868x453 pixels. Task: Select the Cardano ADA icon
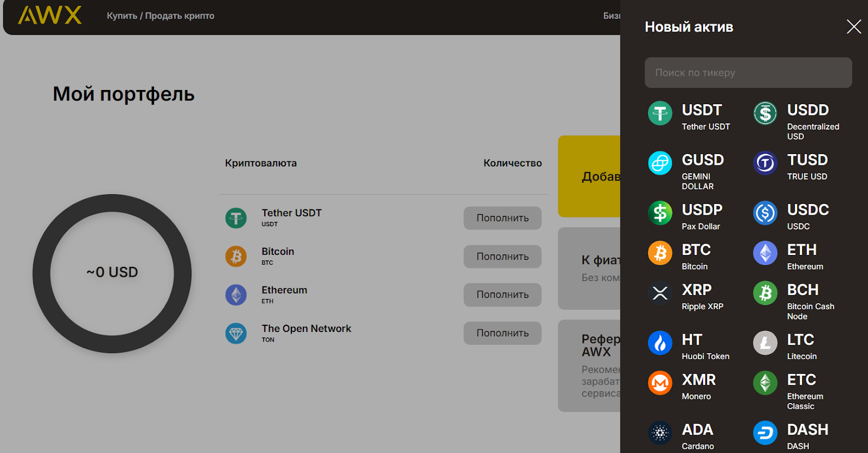(x=660, y=433)
